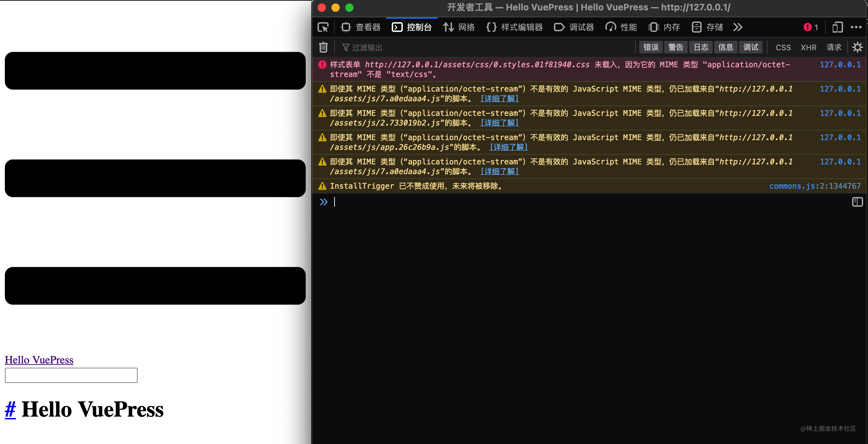Screen dimensions: 868x444
Task: Clear console output with trash icon
Action: pyautogui.click(x=323, y=47)
